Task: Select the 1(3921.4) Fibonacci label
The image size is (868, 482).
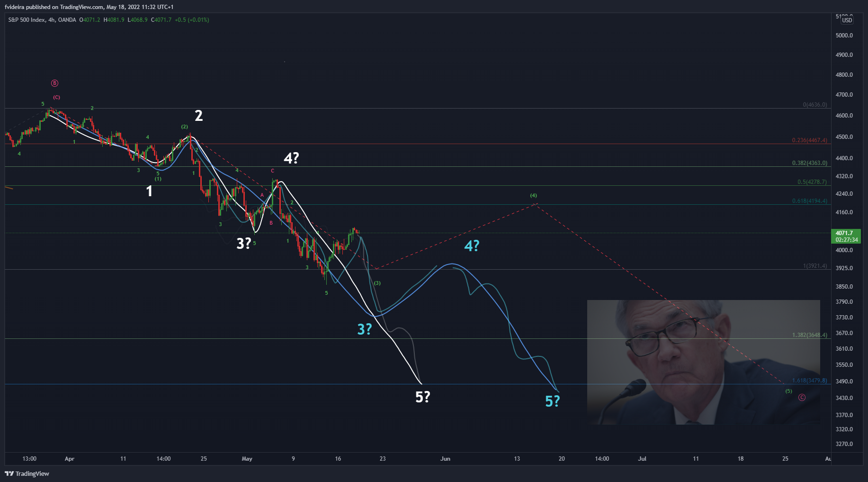Action: (x=815, y=266)
